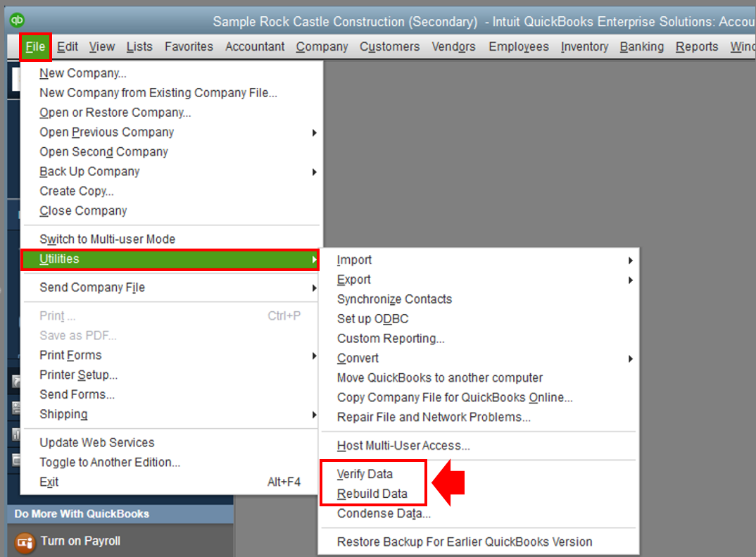756x557 pixels.
Task: Open the Banking menu
Action: (642, 46)
